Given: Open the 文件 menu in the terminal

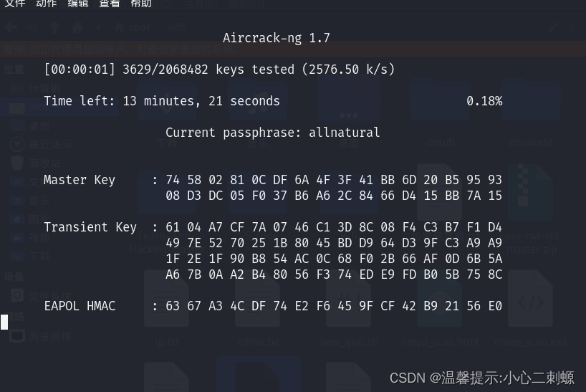Looking at the screenshot, I should coord(14,4).
